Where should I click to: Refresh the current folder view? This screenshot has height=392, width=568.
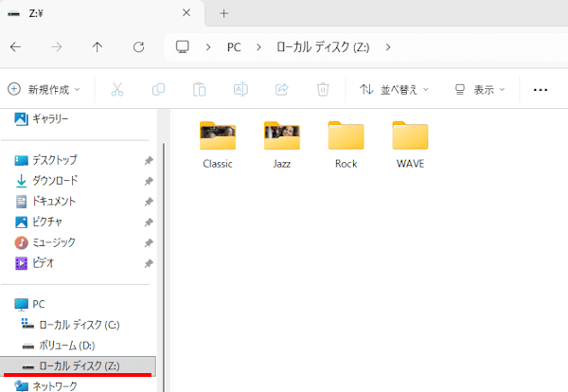(138, 47)
